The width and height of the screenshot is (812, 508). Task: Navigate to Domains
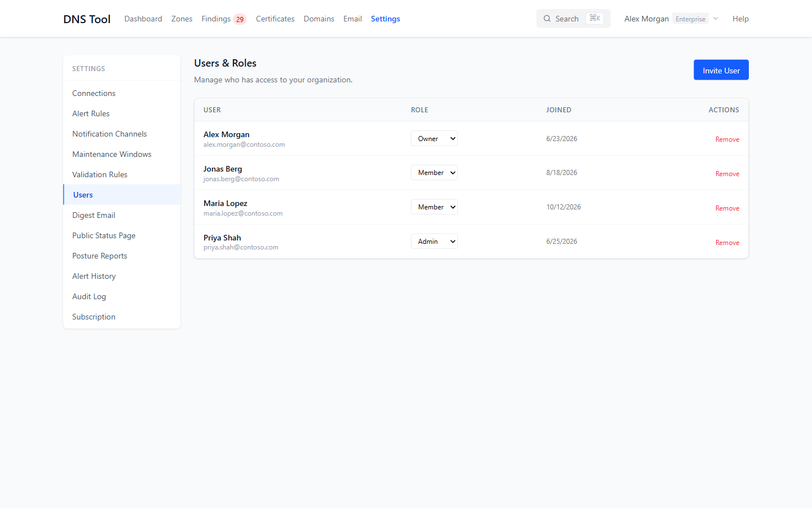click(x=319, y=19)
